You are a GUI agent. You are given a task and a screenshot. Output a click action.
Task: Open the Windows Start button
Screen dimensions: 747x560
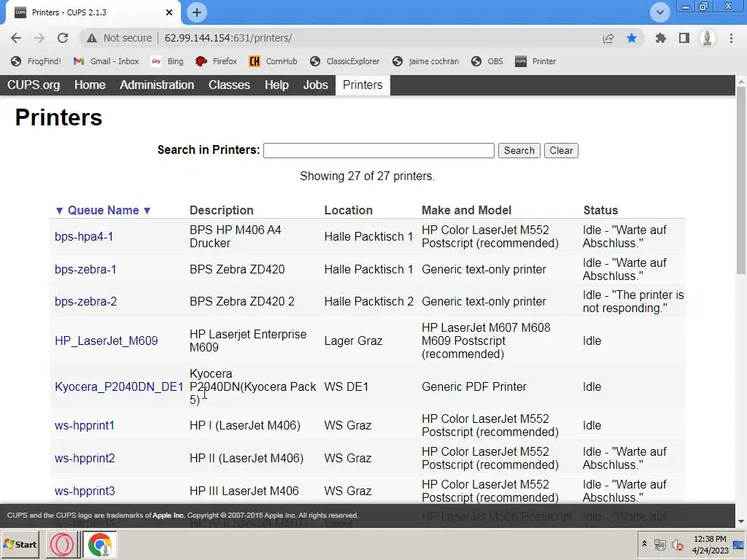pos(20,544)
